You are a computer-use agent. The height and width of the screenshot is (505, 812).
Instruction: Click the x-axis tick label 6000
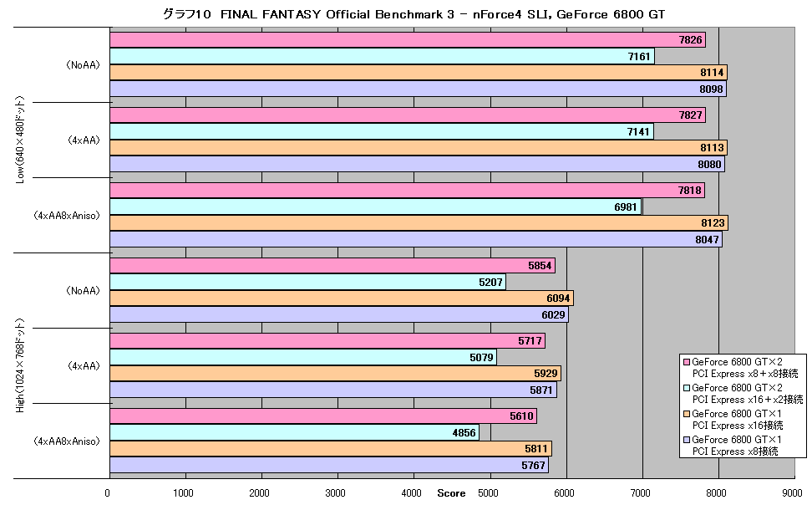(564, 493)
